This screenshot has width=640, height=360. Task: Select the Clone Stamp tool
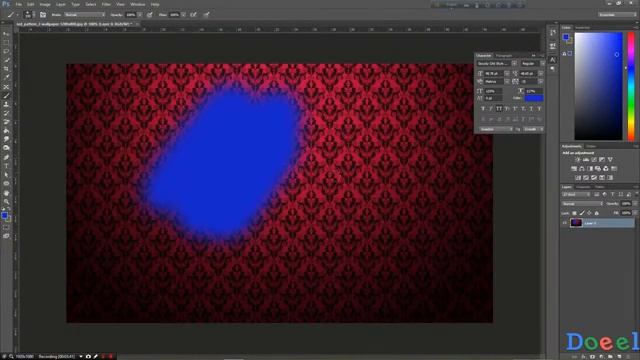point(6,104)
